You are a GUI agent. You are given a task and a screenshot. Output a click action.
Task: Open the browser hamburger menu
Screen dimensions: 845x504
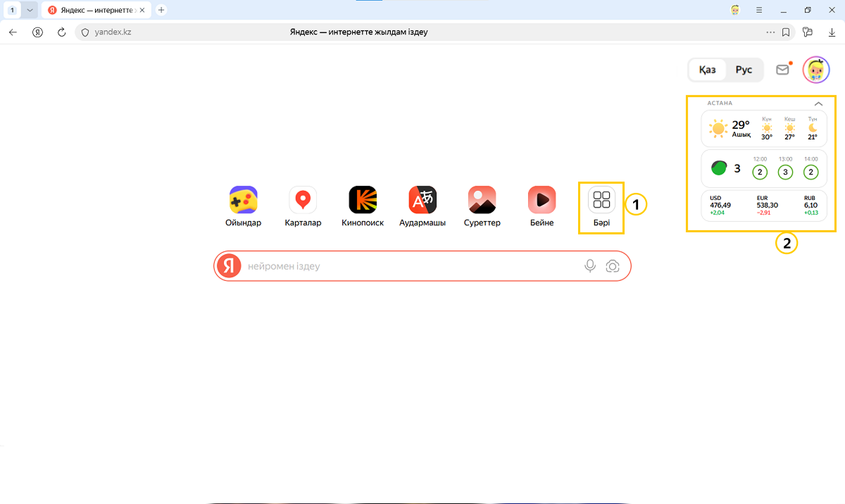(x=759, y=10)
